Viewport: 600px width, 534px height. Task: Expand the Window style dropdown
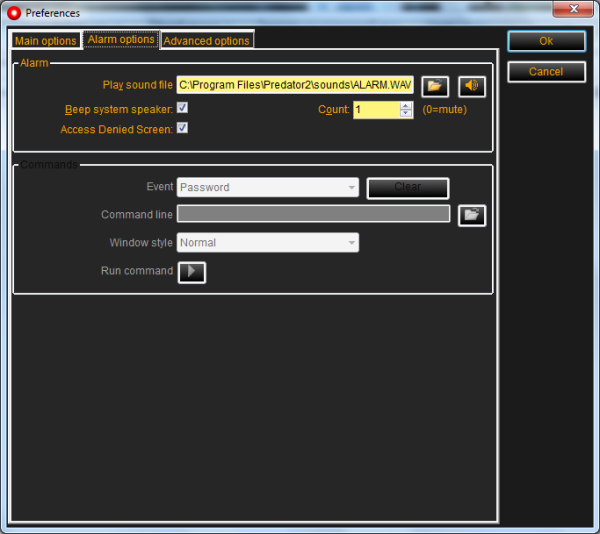click(267, 243)
